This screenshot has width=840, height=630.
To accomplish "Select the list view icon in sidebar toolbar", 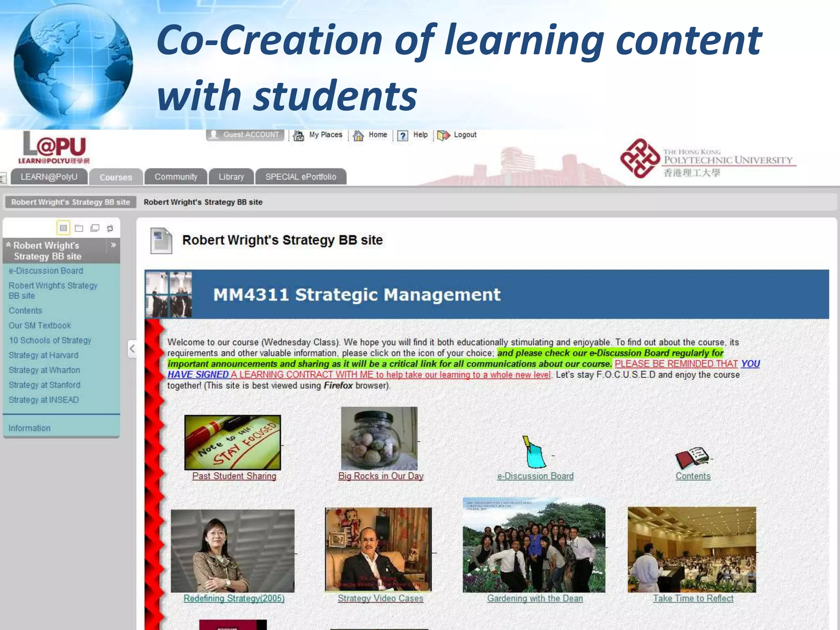I will (x=63, y=228).
